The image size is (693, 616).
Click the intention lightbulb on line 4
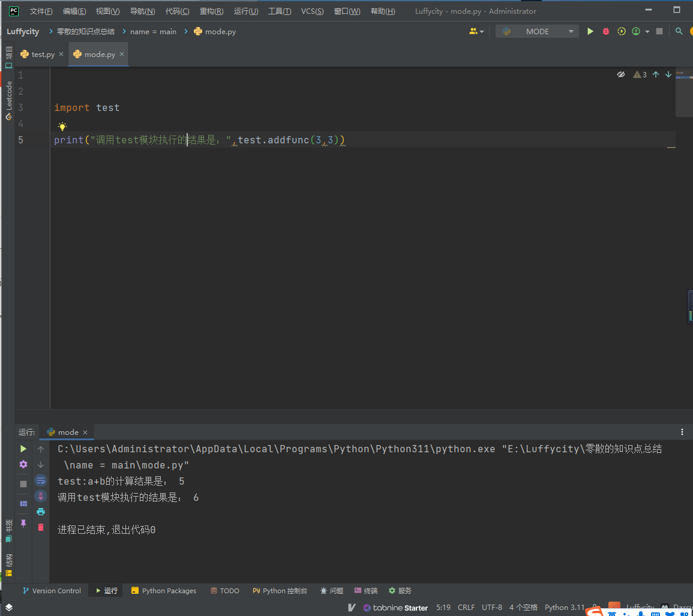pyautogui.click(x=62, y=126)
